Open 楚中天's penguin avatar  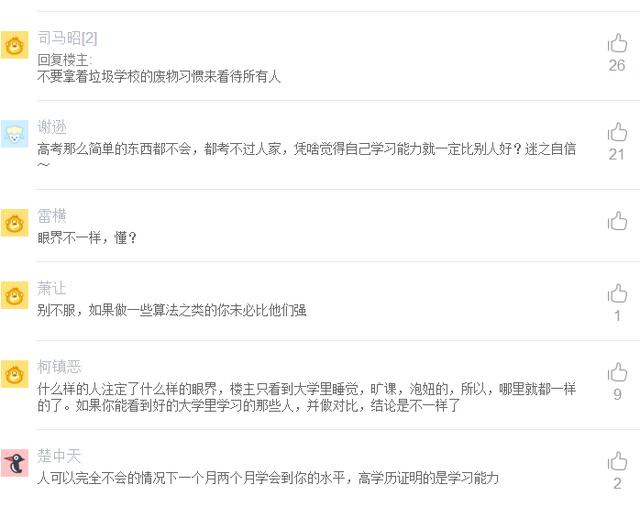(x=15, y=463)
